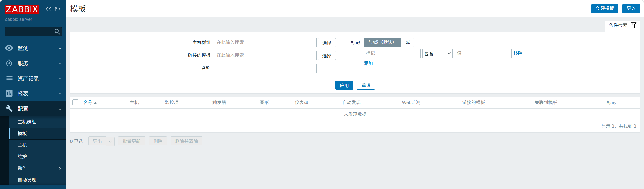Screen dimensions: 644x189
Task: Click the 批量更新 button
Action: 132,141
